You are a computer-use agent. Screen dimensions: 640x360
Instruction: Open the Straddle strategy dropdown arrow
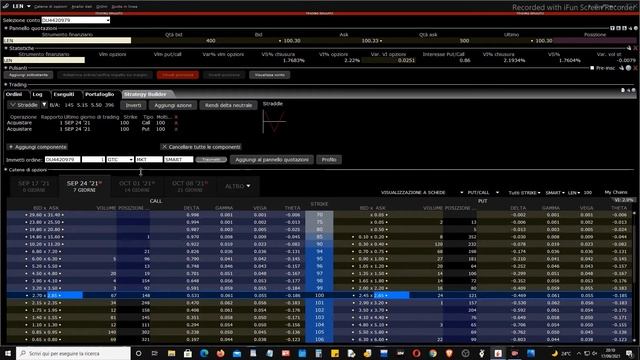coord(44,105)
